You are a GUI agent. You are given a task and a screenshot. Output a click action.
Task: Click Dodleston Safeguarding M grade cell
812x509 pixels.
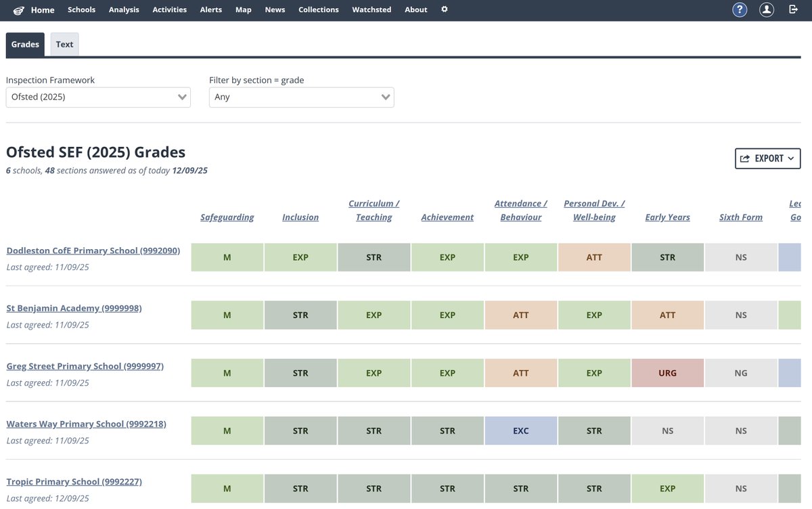pos(227,257)
